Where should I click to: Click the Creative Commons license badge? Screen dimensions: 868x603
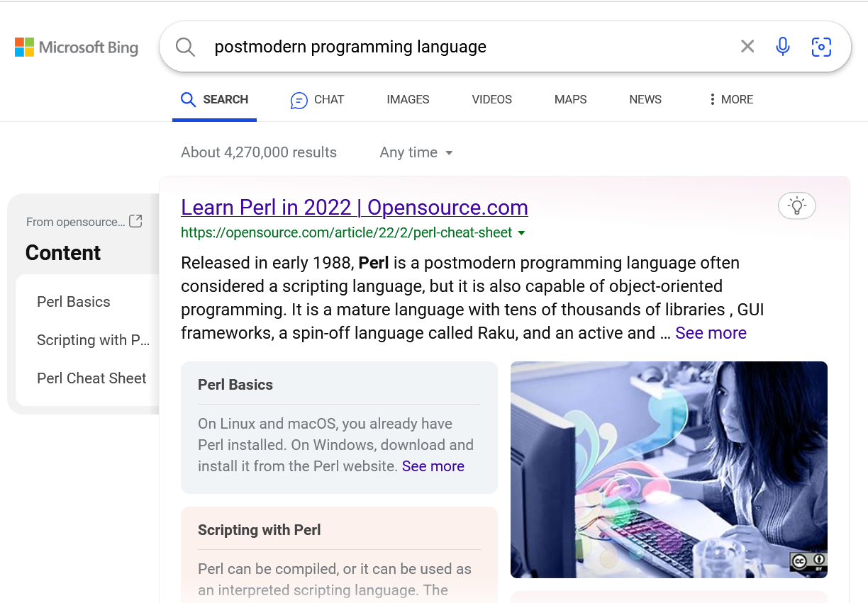click(x=808, y=562)
